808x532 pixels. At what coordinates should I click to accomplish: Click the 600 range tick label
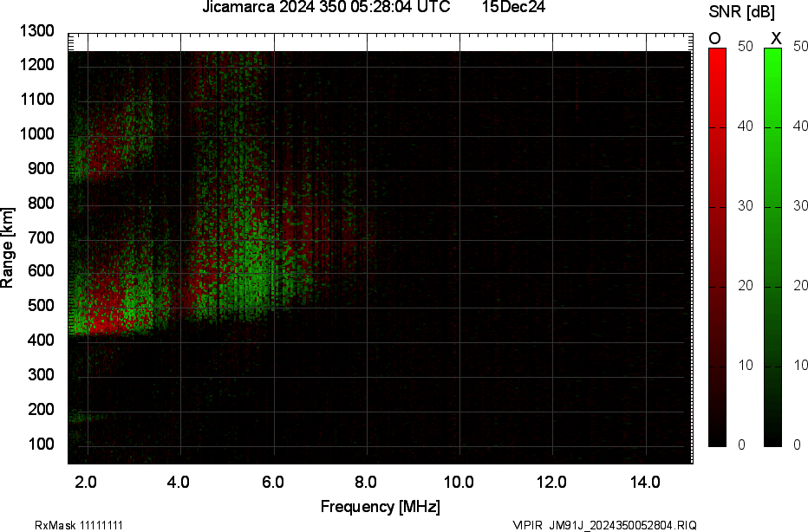(42, 271)
